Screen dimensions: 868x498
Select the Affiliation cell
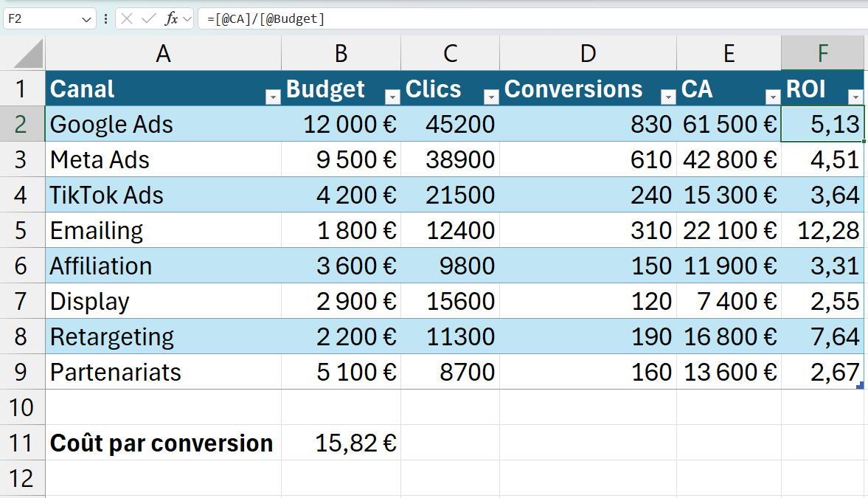pos(163,266)
